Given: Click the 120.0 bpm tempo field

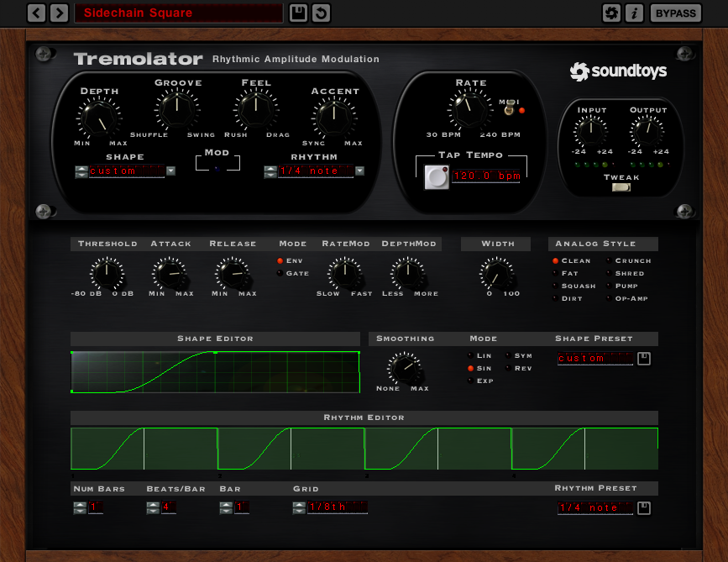Looking at the screenshot, I should click(x=486, y=176).
